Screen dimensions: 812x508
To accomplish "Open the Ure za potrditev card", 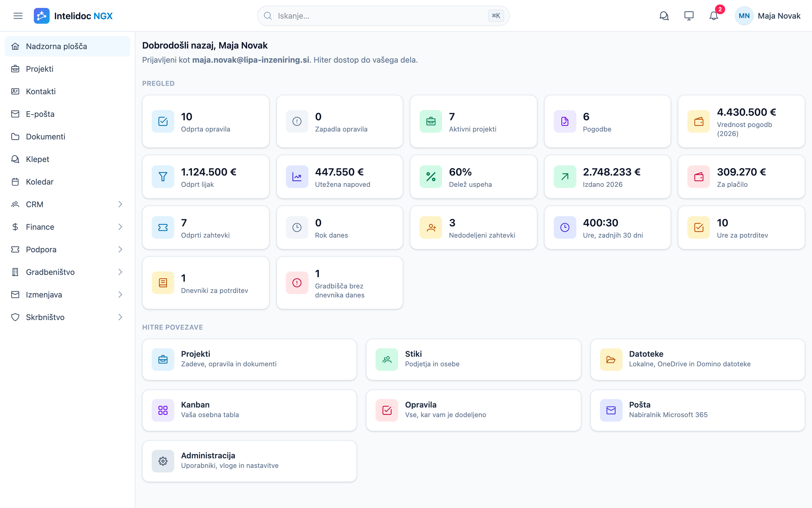I will 741,227.
